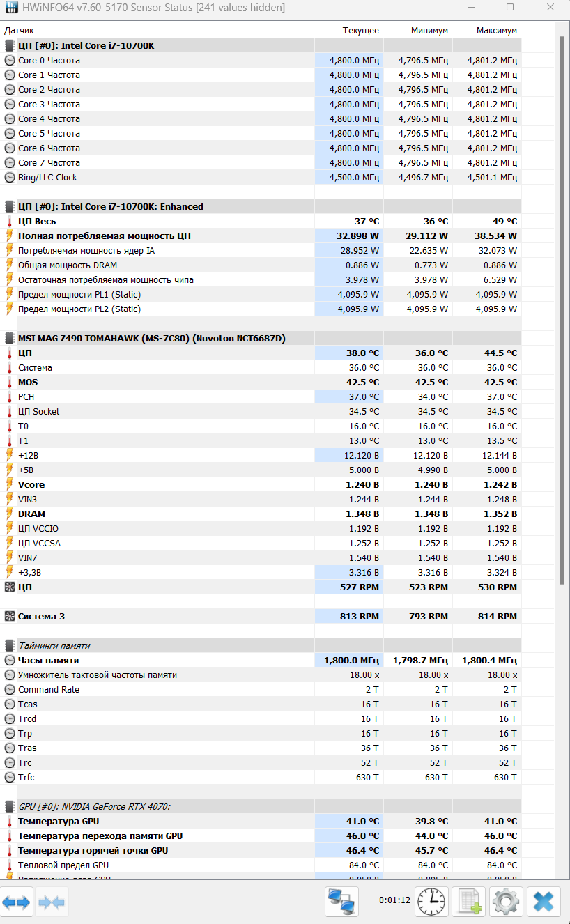The height and width of the screenshot is (924, 570).
Task: Select Общая мощность DRAM row
Action: point(261,265)
